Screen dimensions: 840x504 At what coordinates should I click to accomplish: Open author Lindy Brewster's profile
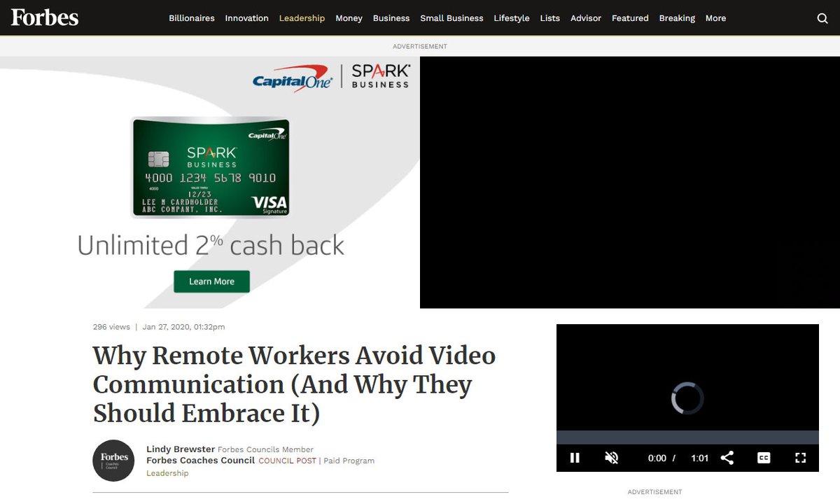pyautogui.click(x=181, y=449)
